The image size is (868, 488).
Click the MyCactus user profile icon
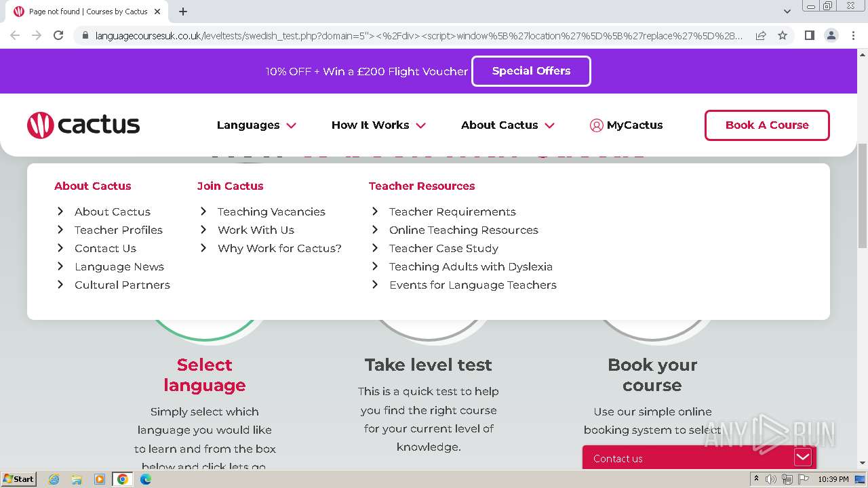coord(596,125)
